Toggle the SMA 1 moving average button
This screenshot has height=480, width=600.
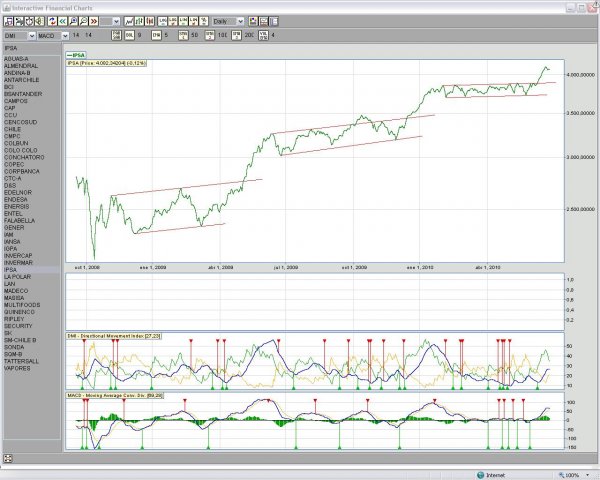[183, 35]
